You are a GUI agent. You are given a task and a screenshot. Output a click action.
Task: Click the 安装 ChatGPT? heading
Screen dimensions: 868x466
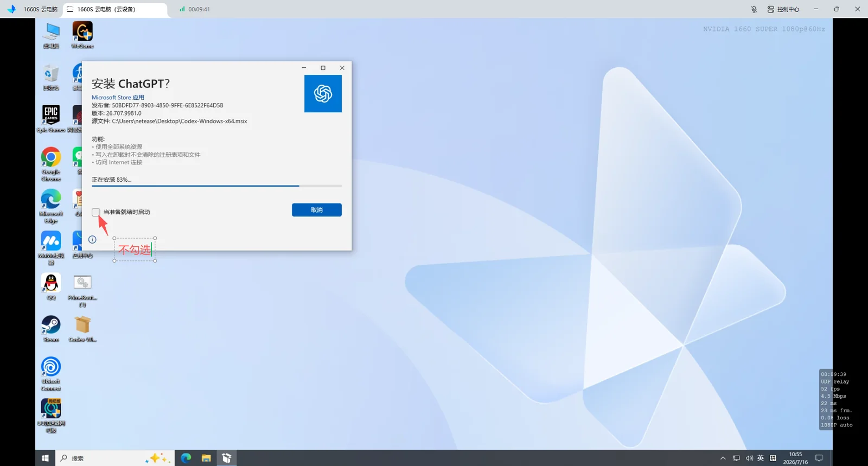pos(130,84)
